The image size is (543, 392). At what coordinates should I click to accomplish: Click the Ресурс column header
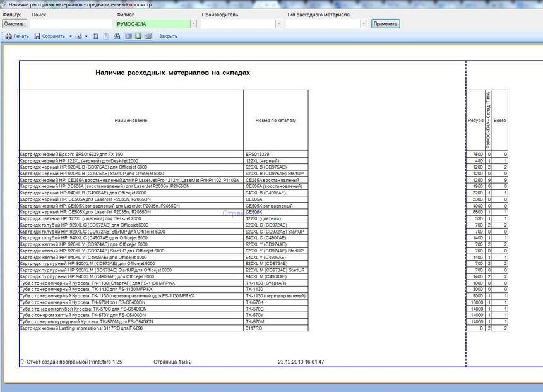[x=475, y=121]
